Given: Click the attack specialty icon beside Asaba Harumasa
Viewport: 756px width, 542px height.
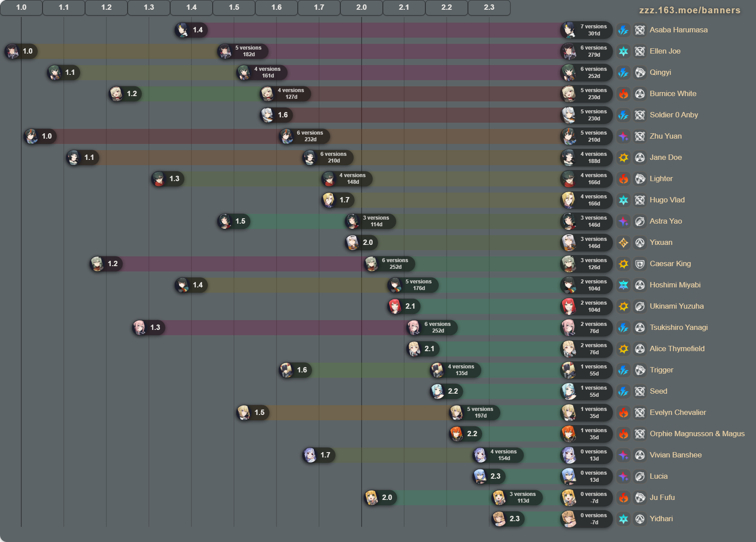Looking at the screenshot, I should point(640,30).
